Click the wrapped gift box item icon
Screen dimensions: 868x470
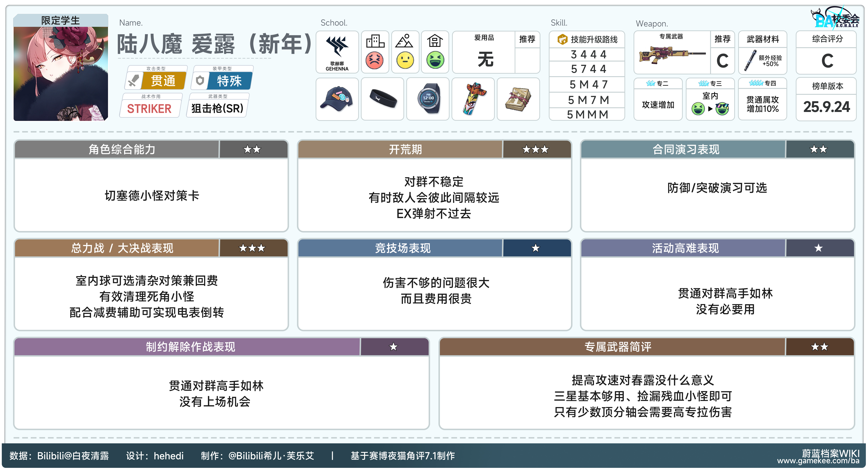tap(518, 99)
